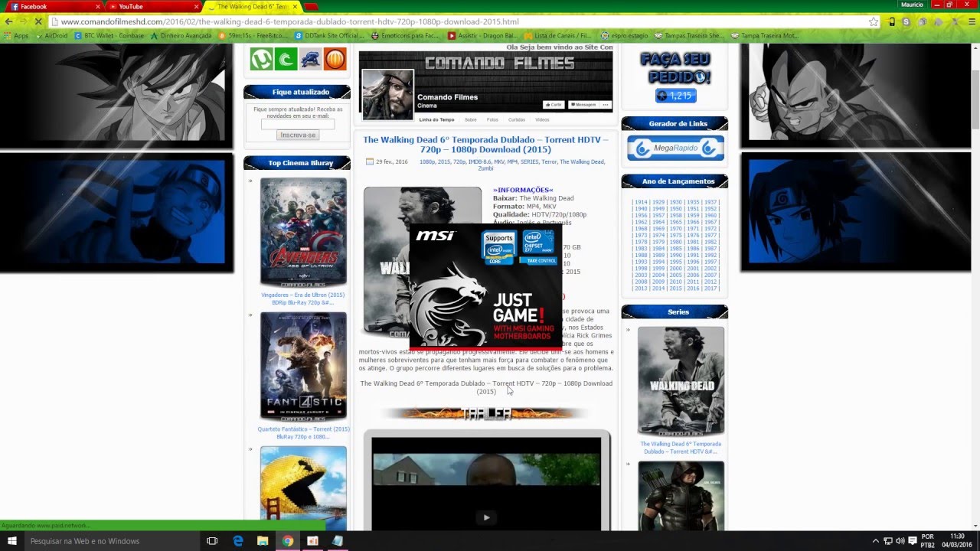This screenshot has height=551, width=980.
Task: Click the post title The Walking Dead 6° Temporada
Action: point(485,145)
